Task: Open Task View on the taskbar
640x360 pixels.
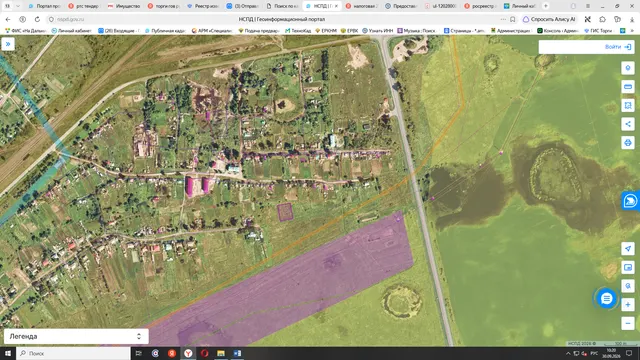Action: click(138, 353)
